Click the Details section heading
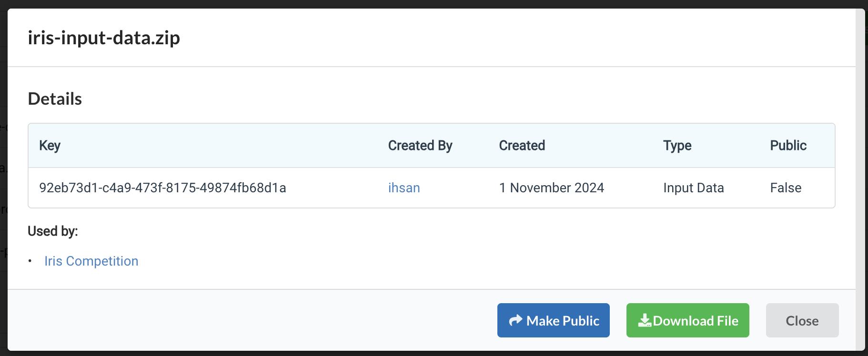The height and width of the screenshot is (356, 868). pos(55,99)
